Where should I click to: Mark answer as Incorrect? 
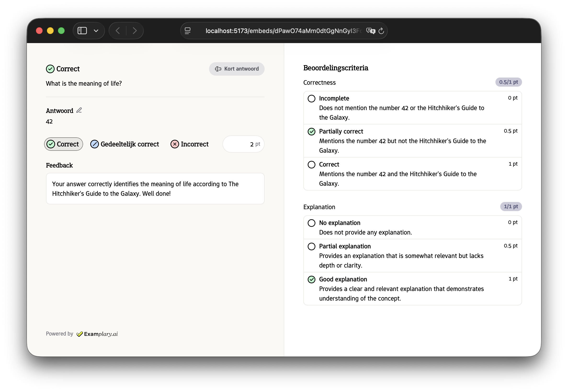click(x=189, y=144)
